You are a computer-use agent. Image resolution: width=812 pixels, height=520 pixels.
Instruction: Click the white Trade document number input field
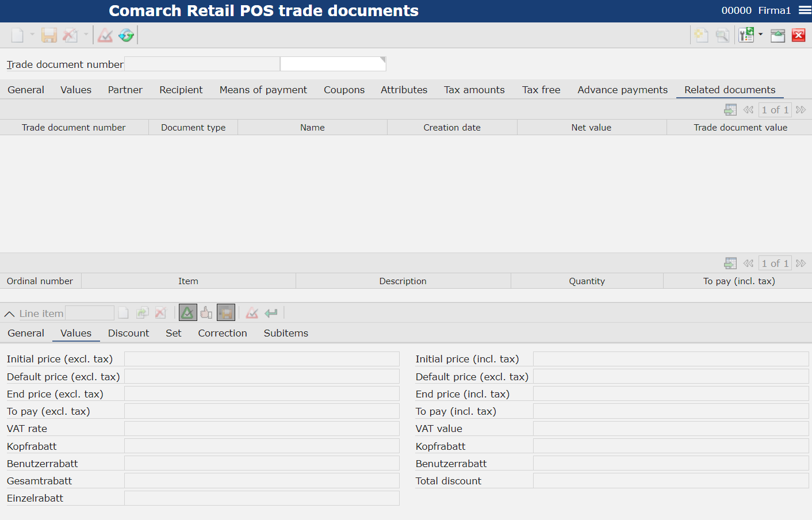coord(333,64)
